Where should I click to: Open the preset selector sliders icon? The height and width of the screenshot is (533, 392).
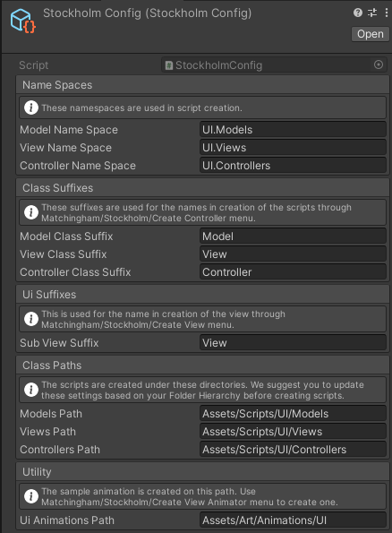(372, 13)
